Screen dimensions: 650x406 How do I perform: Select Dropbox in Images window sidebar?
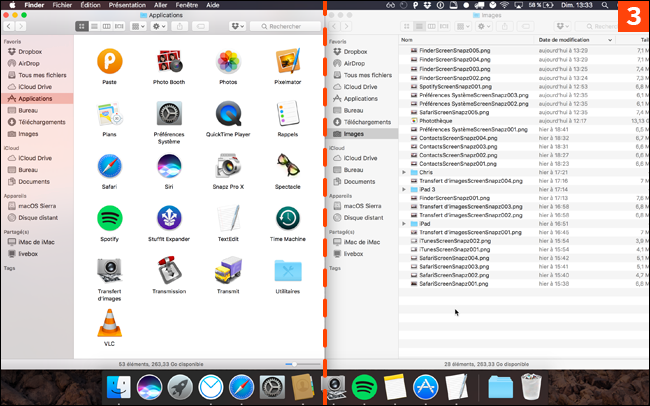point(355,51)
